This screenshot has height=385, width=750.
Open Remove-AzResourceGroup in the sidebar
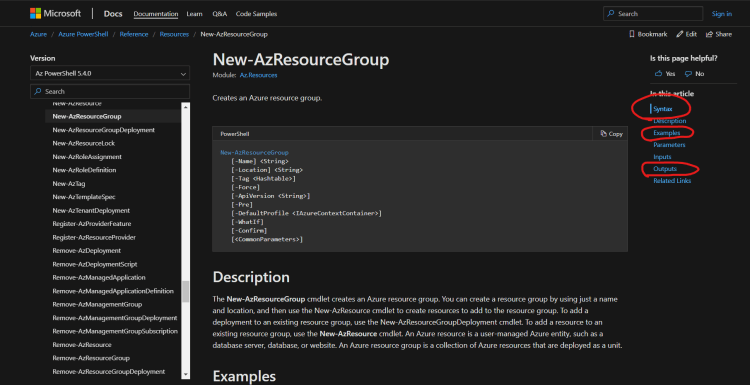click(91, 358)
